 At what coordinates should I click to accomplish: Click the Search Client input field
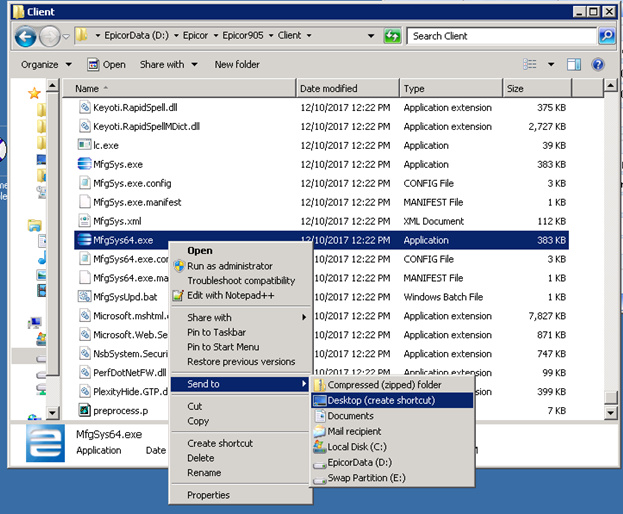(502, 36)
